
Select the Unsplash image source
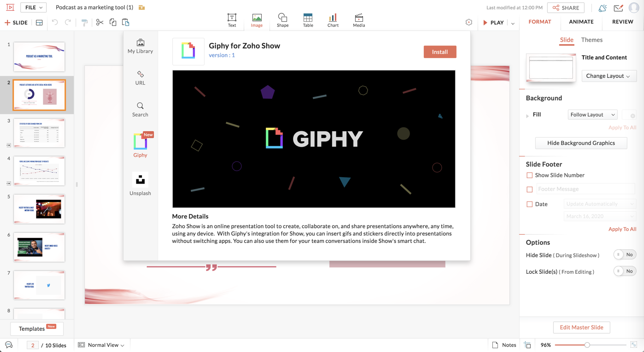140,184
